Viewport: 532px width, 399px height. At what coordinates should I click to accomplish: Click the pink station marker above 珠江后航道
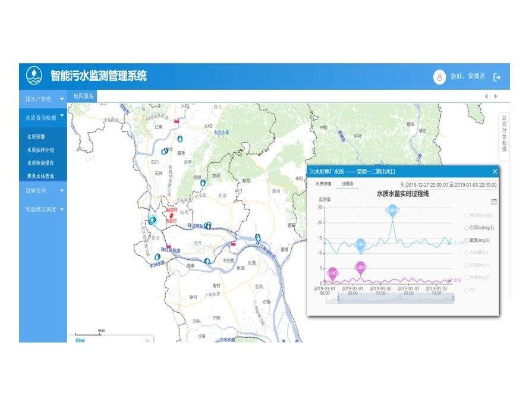[169, 246]
